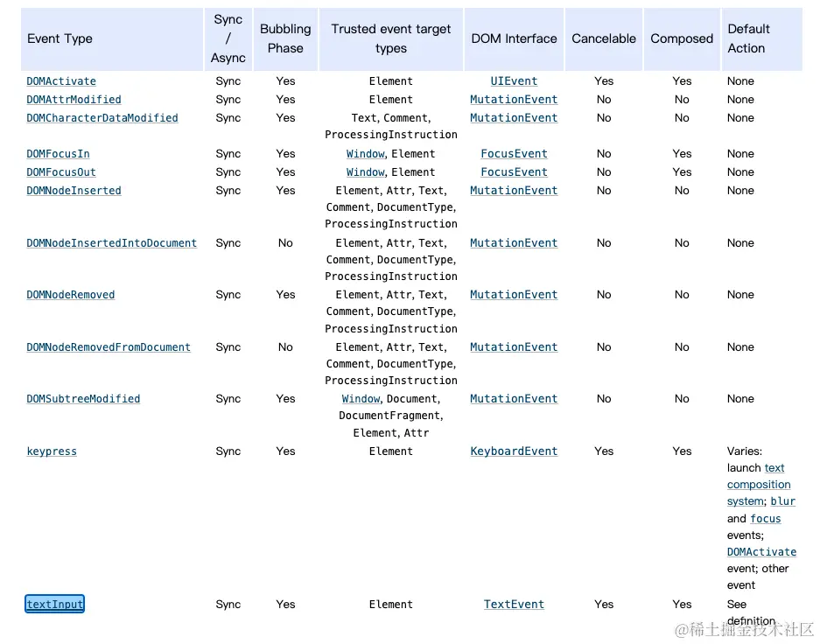Open the DOMActivate event type link in the first column
The image size is (820, 644).
click(61, 81)
